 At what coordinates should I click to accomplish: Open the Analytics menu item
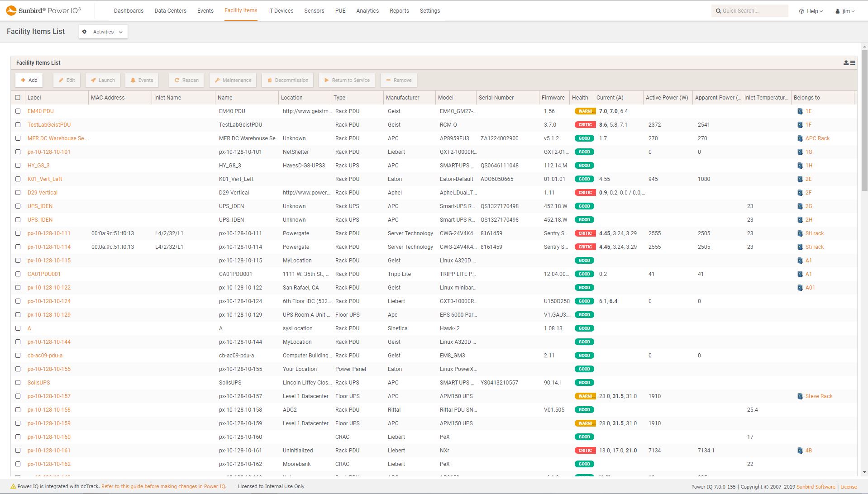click(367, 10)
